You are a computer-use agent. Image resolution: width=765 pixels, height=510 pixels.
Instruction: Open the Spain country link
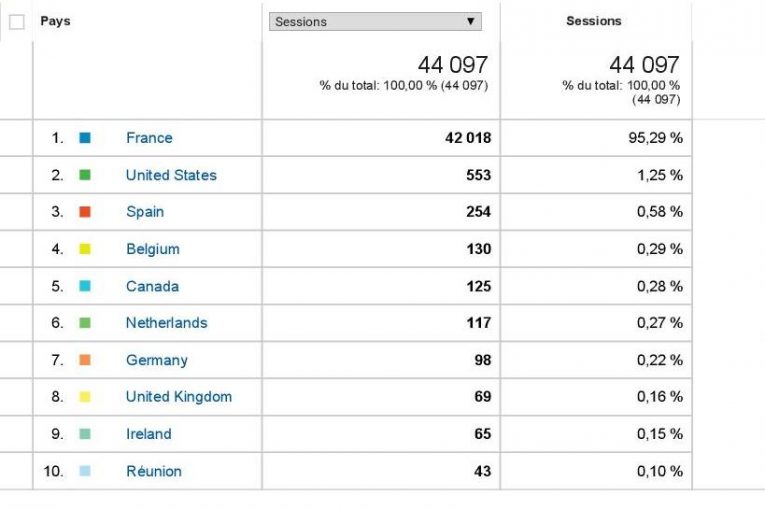[x=145, y=212]
